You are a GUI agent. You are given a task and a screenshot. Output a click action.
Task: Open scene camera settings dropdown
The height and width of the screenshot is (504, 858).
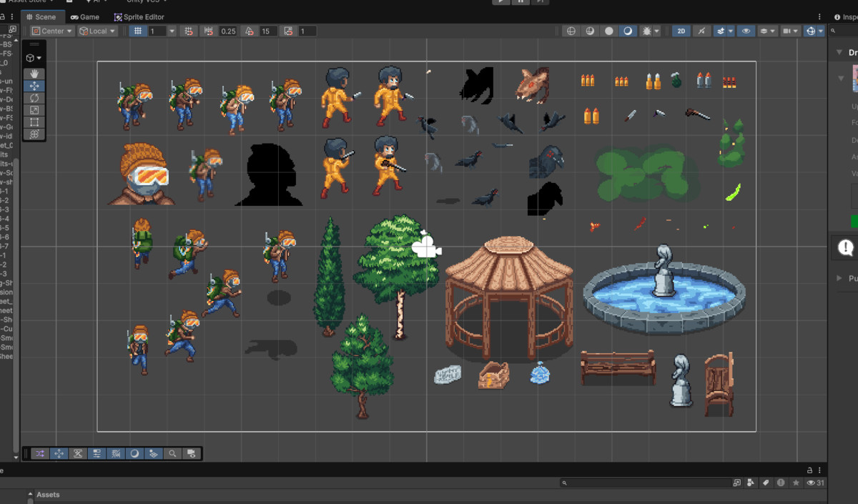tap(790, 31)
